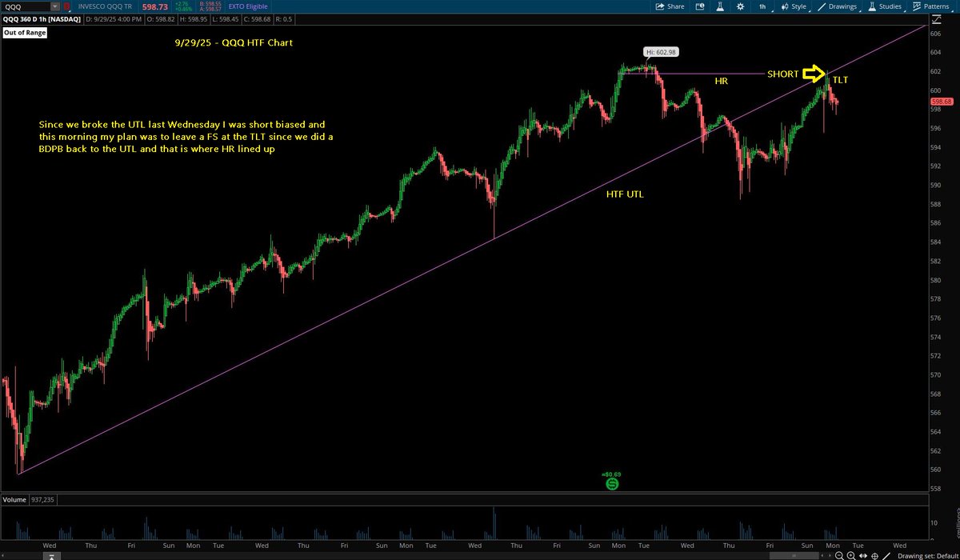This screenshot has height=560, width=960.
Task: Click the price axis scale icon at top right
Action: click(x=936, y=19)
